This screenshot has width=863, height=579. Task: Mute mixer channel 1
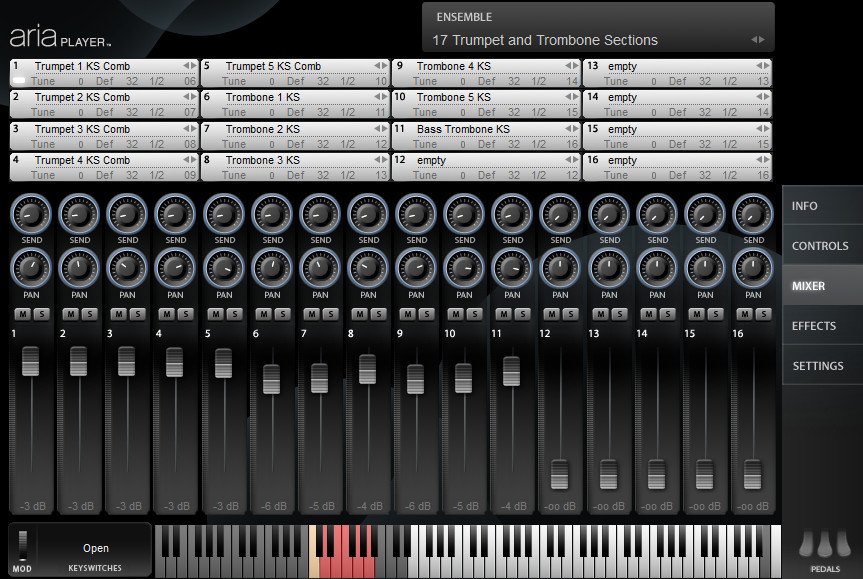click(23, 314)
